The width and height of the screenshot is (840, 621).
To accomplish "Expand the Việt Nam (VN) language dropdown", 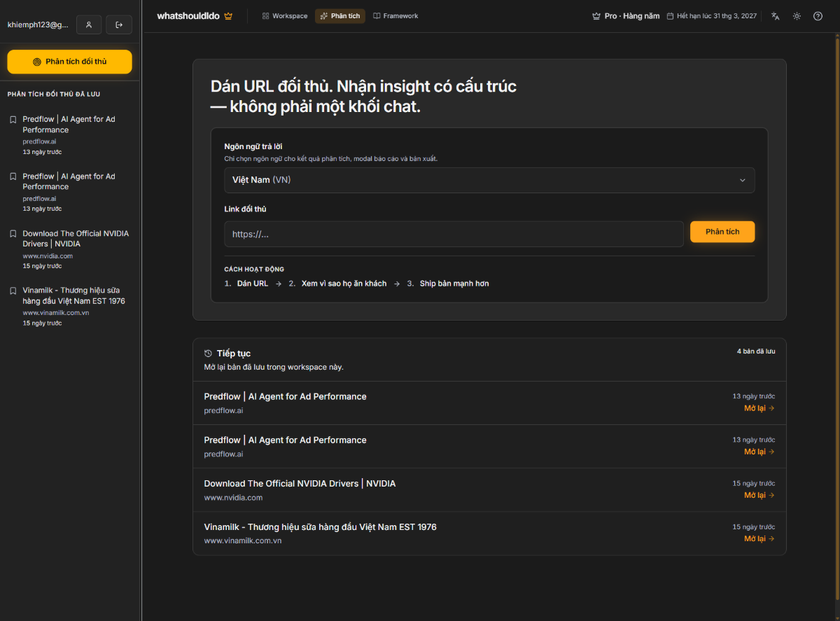I will (x=489, y=180).
